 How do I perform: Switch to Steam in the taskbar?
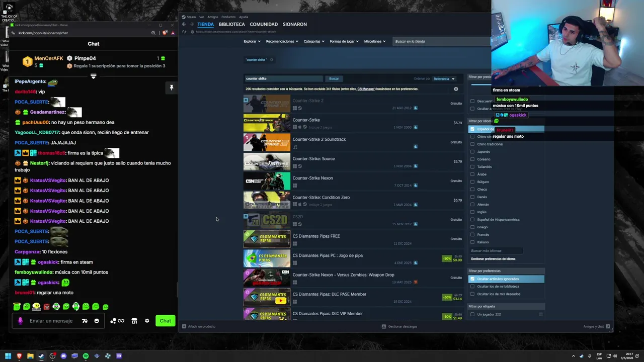pos(41,356)
